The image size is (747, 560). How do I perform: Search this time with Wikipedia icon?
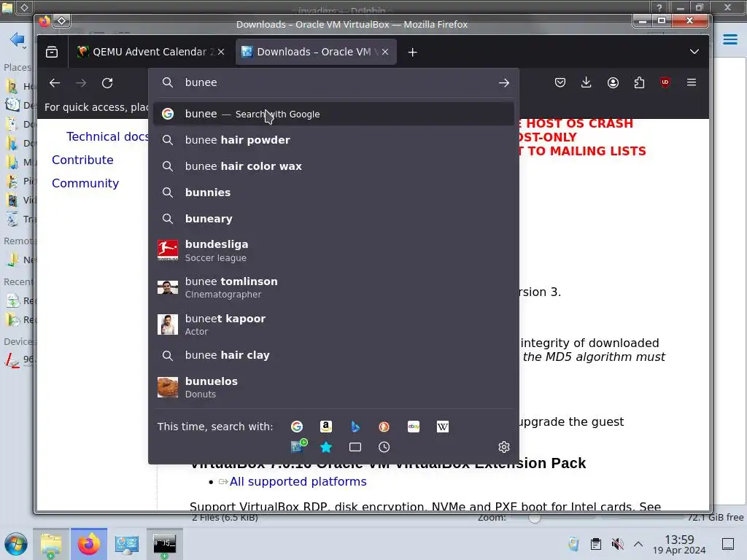443,427
